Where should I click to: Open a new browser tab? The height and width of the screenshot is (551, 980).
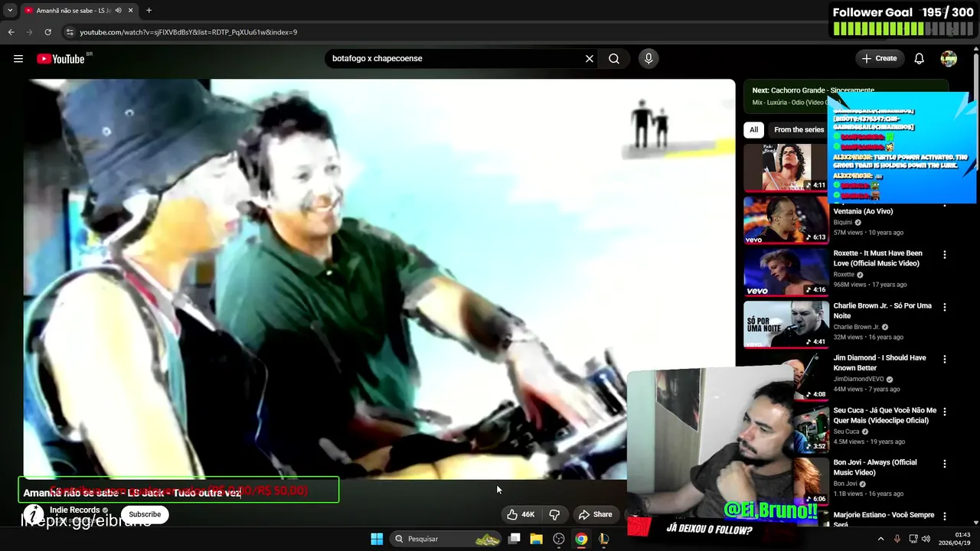pos(149,11)
